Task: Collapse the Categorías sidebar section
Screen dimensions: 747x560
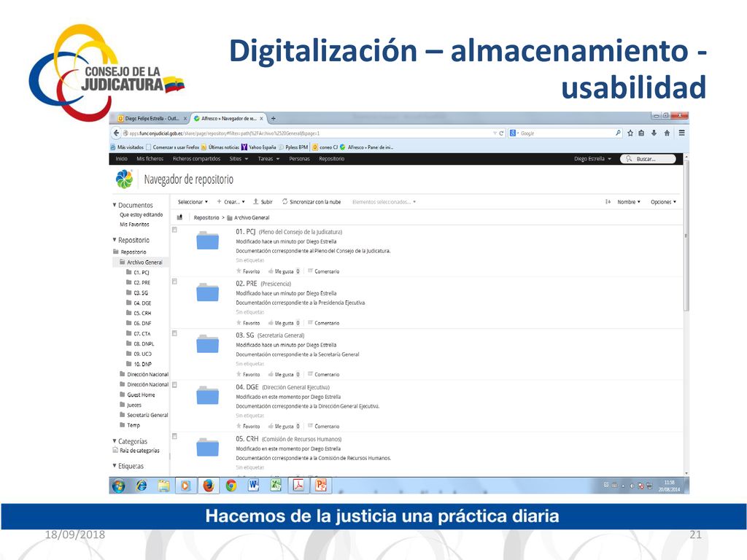Action: (x=130, y=441)
